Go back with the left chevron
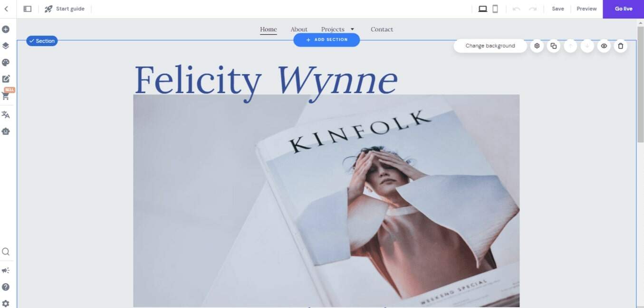 (6, 9)
